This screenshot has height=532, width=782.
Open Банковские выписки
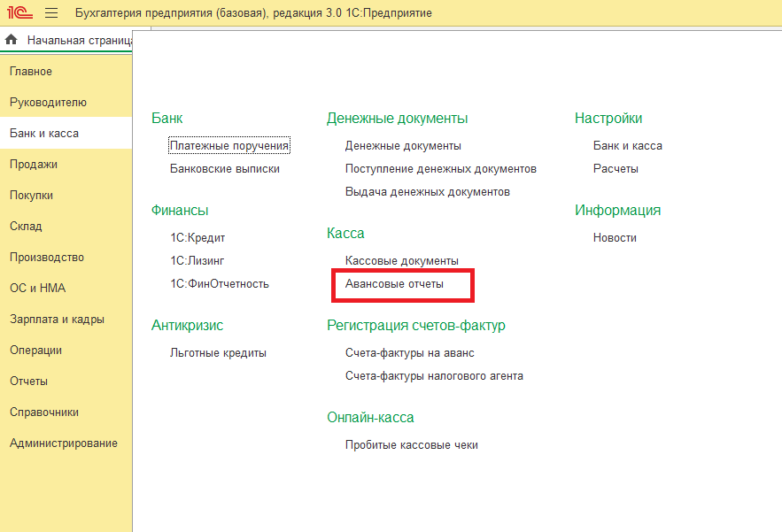[x=225, y=169]
